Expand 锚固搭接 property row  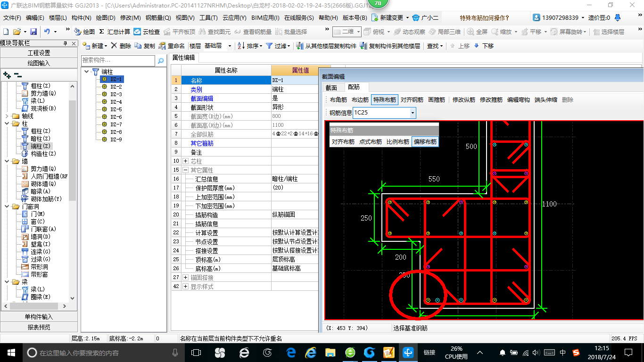186,278
